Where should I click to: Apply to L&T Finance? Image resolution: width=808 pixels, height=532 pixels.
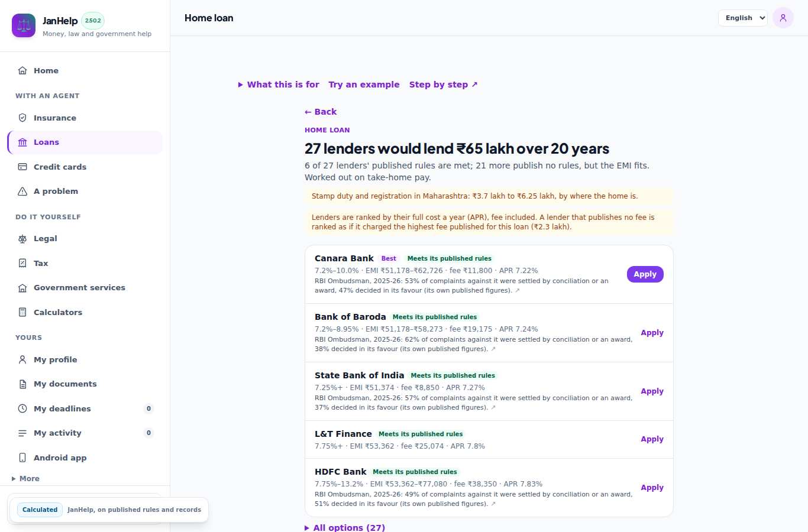[x=652, y=439]
